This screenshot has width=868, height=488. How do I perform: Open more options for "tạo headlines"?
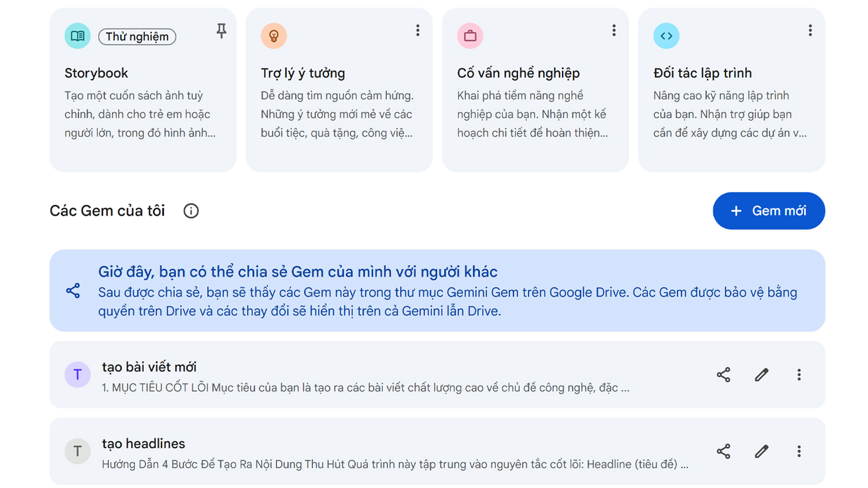pyautogui.click(x=799, y=451)
